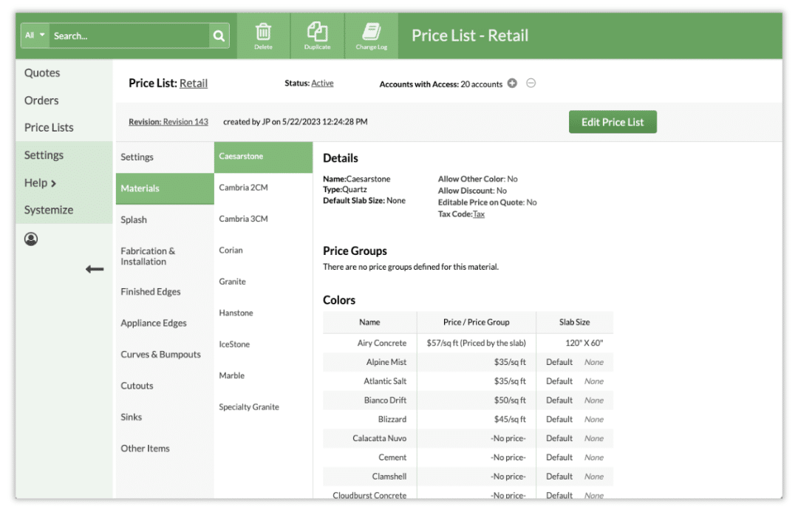
Task: Choose Specialty Granite from materials list
Action: point(249,407)
